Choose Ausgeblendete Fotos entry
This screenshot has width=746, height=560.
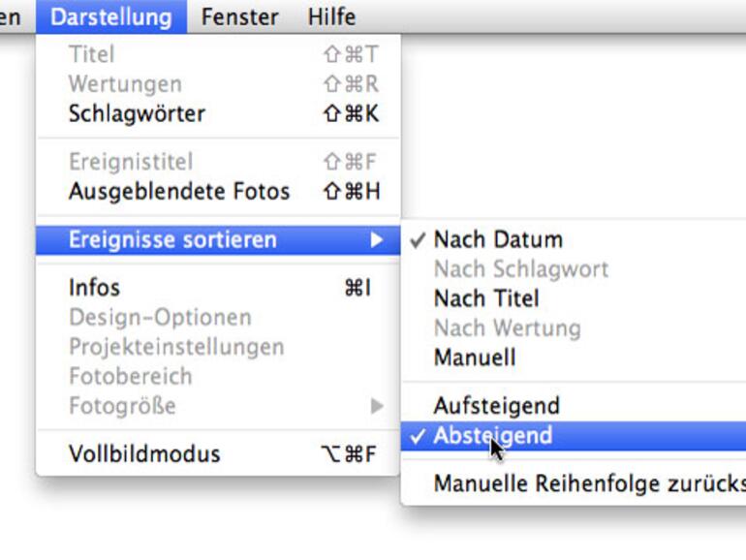pyautogui.click(x=179, y=192)
